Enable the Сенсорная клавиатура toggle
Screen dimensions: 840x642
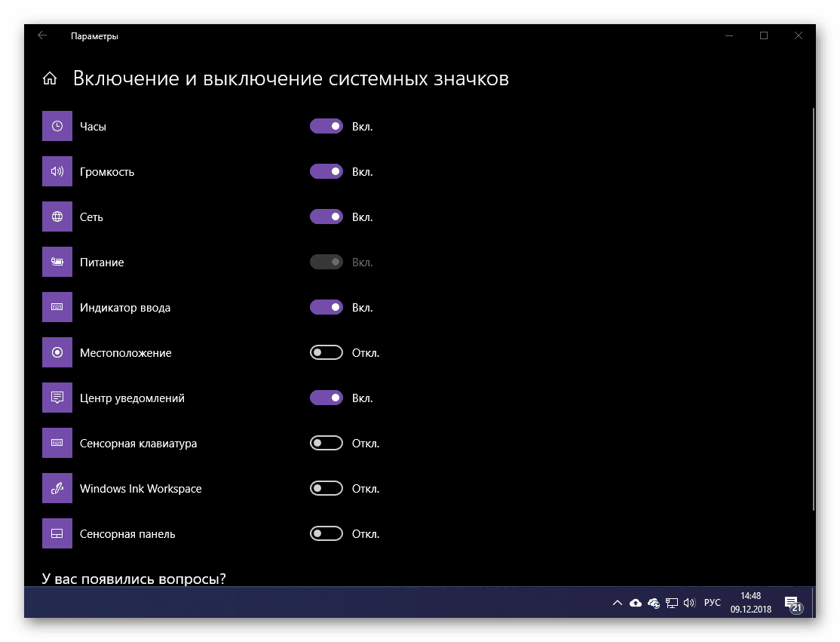[x=326, y=443]
